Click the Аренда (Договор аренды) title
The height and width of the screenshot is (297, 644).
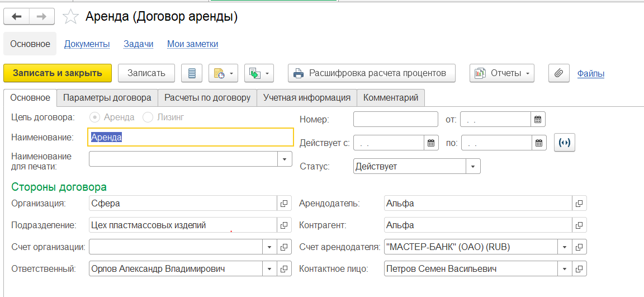[x=162, y=16]
